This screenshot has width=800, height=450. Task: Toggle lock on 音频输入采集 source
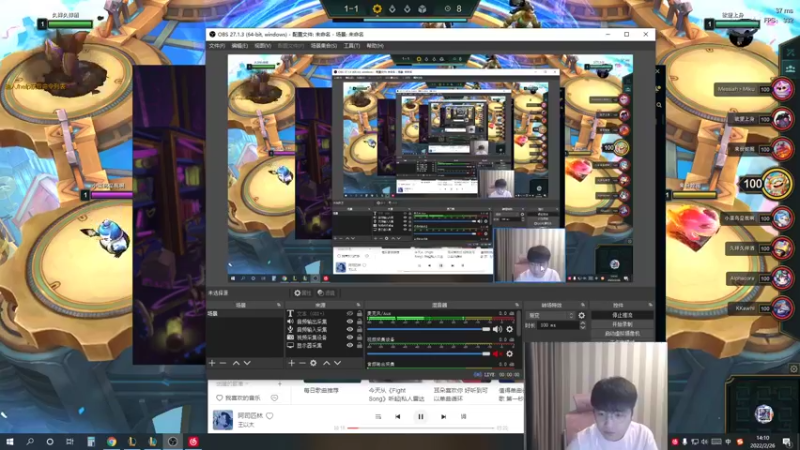(359, 330)
